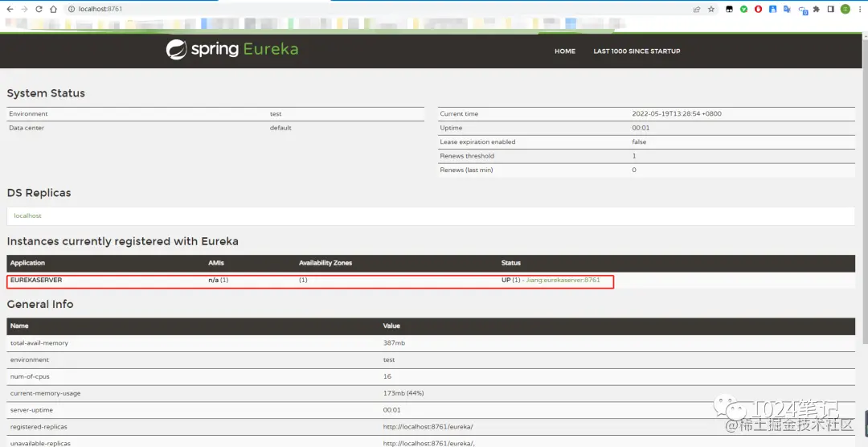Go back with the browser back arrow

[x=10, y=10]
